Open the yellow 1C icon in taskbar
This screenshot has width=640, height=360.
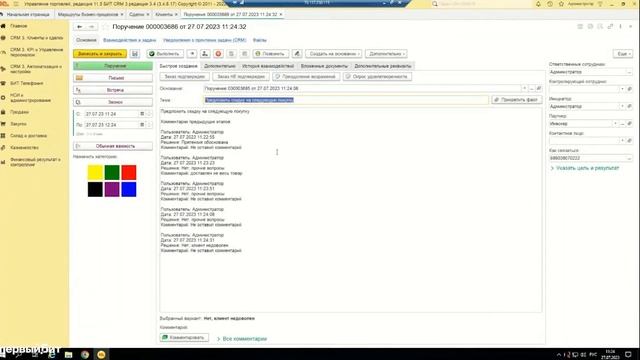coord(101,354)
